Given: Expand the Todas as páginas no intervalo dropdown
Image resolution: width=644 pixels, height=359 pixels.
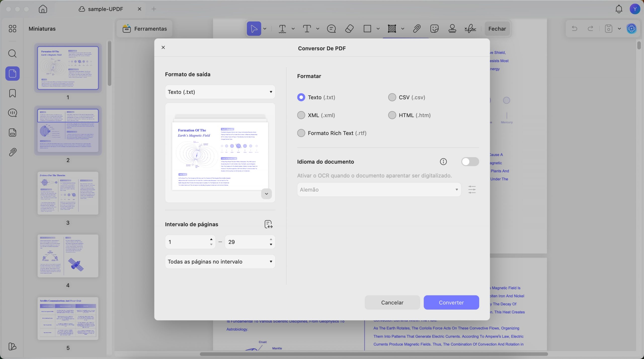Looking at the screenshot, I should pyautogui.click(x=220, y=262).
